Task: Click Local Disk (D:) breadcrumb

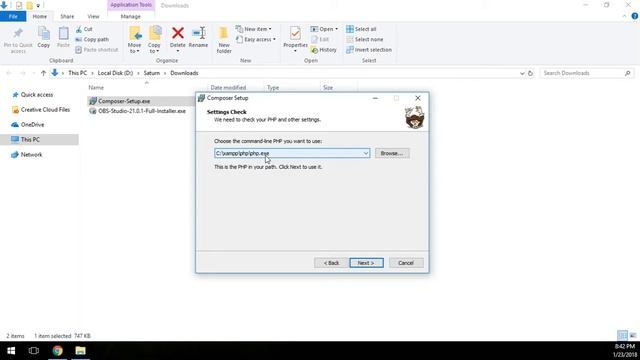Action: pyautogui.click(x=115, y=73)
